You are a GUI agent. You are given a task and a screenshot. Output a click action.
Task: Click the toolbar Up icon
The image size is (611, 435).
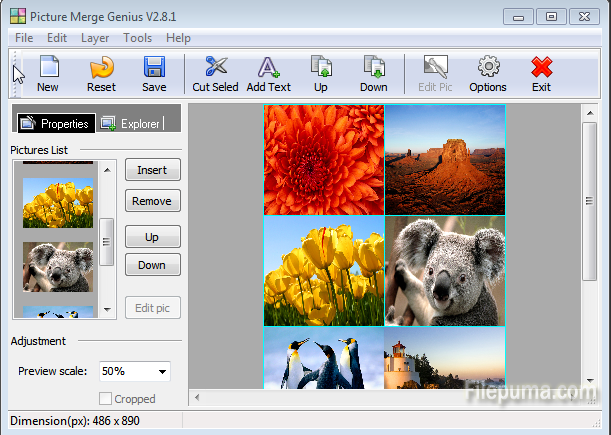coord(321,72)
